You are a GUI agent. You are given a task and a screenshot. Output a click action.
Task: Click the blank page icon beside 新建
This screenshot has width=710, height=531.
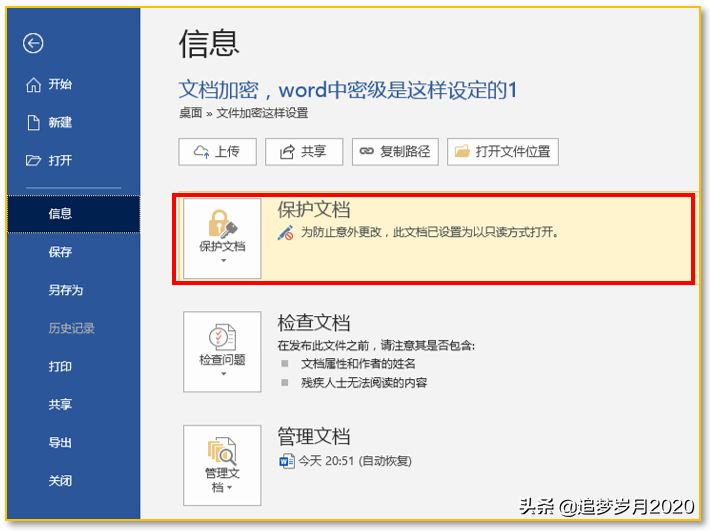pos(34,122)
